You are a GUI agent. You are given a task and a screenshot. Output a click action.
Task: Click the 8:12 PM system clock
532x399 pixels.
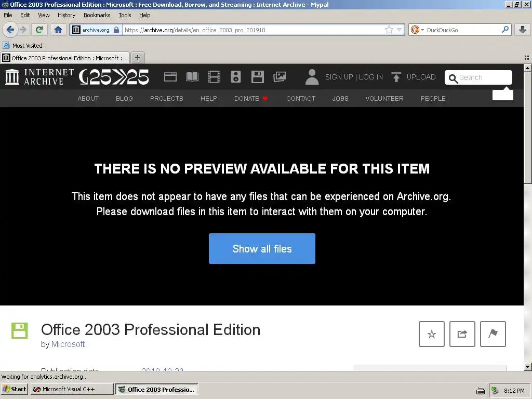click(x=514, y=391)
